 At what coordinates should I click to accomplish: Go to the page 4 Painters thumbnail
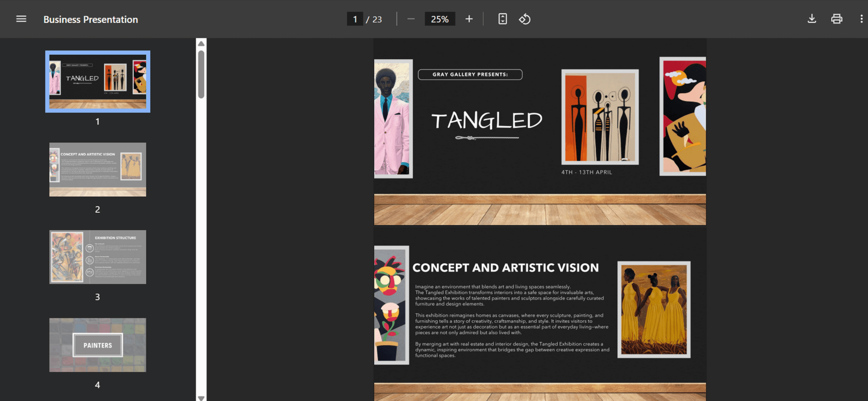[x=98, y=345]
